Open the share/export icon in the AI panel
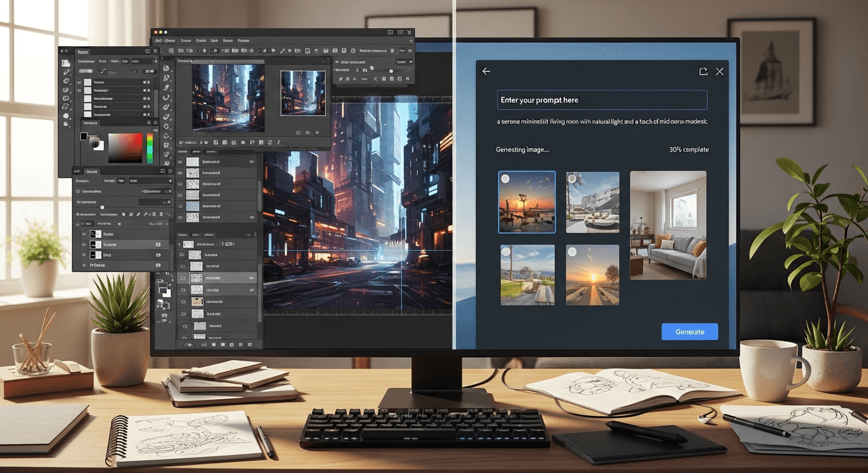The image size is (868, 473). [703, 71]
